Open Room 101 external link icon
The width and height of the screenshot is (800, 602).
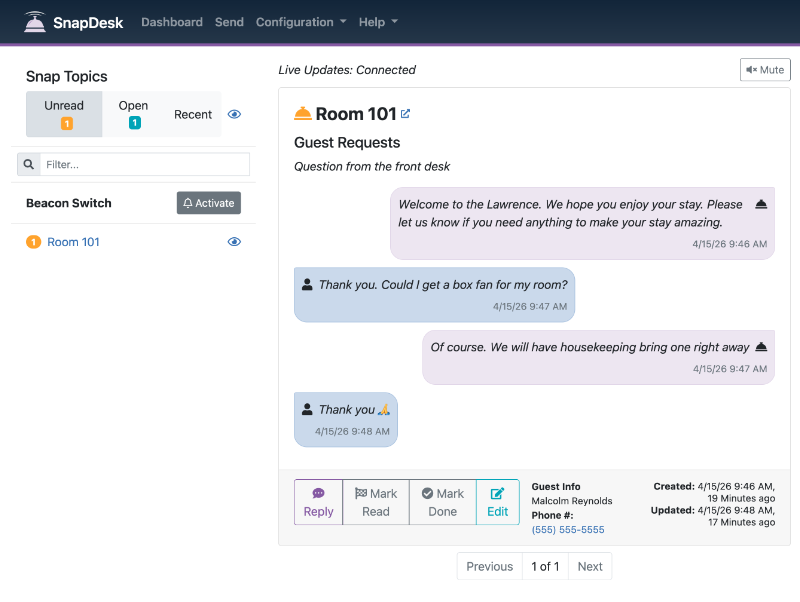pos(405,114)
